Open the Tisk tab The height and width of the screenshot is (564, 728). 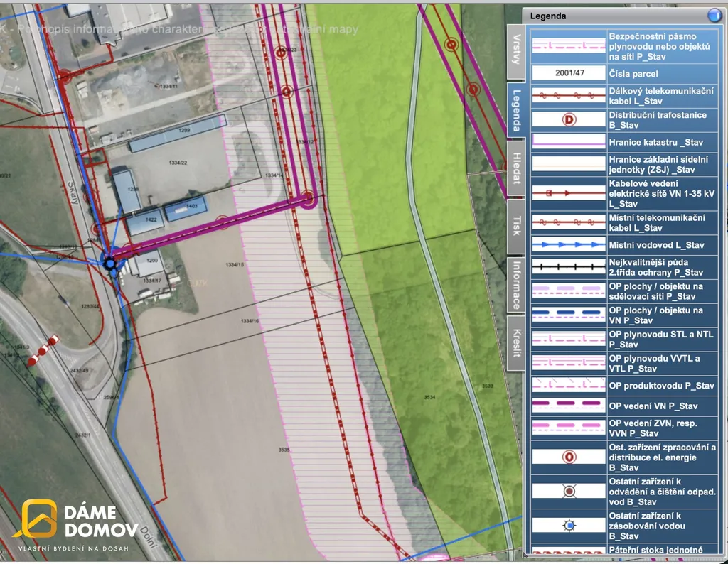517,226
